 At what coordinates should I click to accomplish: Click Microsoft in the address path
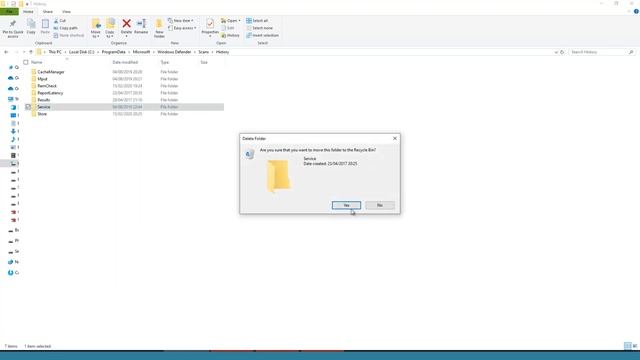pos(141,52)
